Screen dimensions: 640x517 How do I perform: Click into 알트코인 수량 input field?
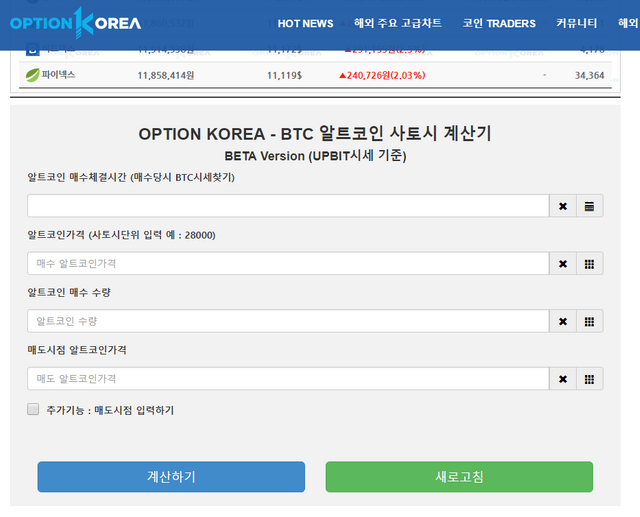pos(288,322)
